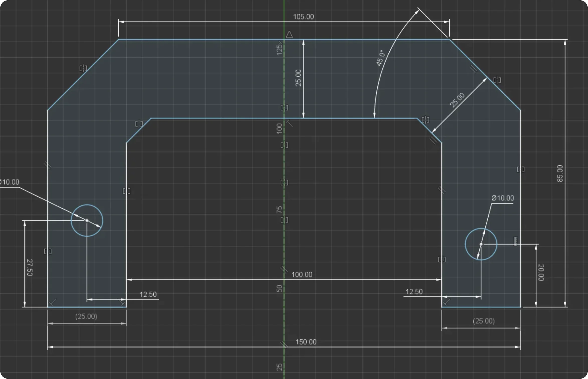This screenshot has width=588, height=379.
Task: Click the perpendicular constraint icon at bottom-left outer corner
Action: coord(53,302)
